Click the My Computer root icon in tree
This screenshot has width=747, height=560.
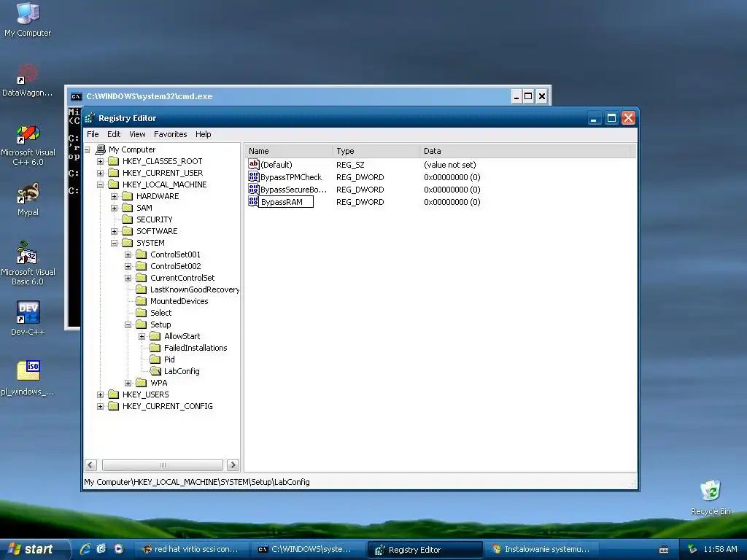(x=100, y=149)
